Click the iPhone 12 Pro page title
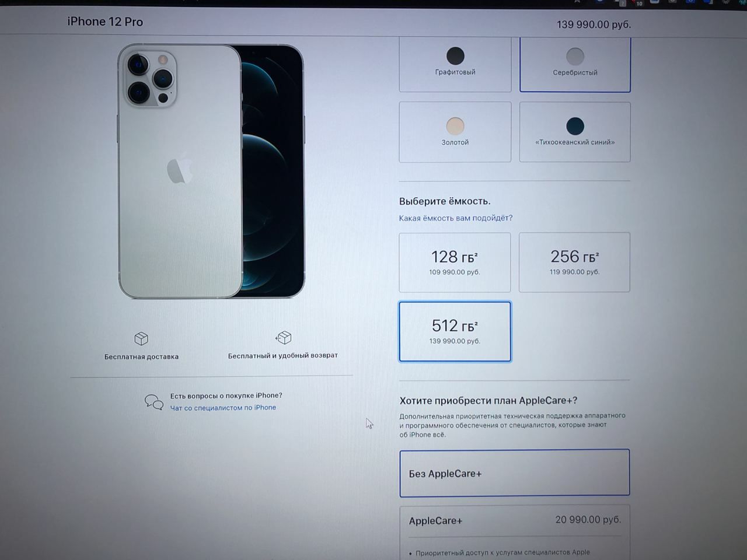The height and width of the screenshot is (560, 747). point(105,22)
